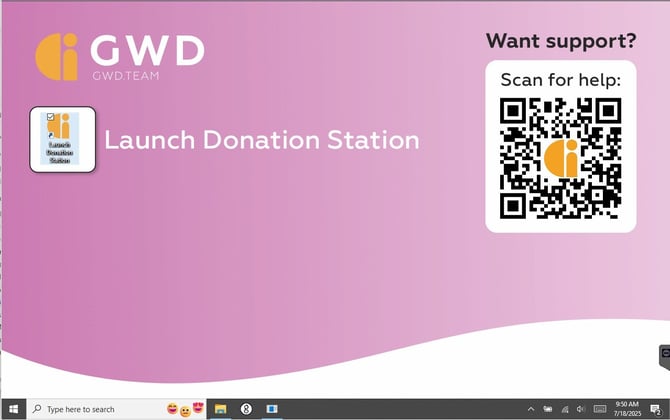The image size is (670, 420).
Task: Click the volume speaker icon
Action: pyautogui.click(x=581, y=409)
